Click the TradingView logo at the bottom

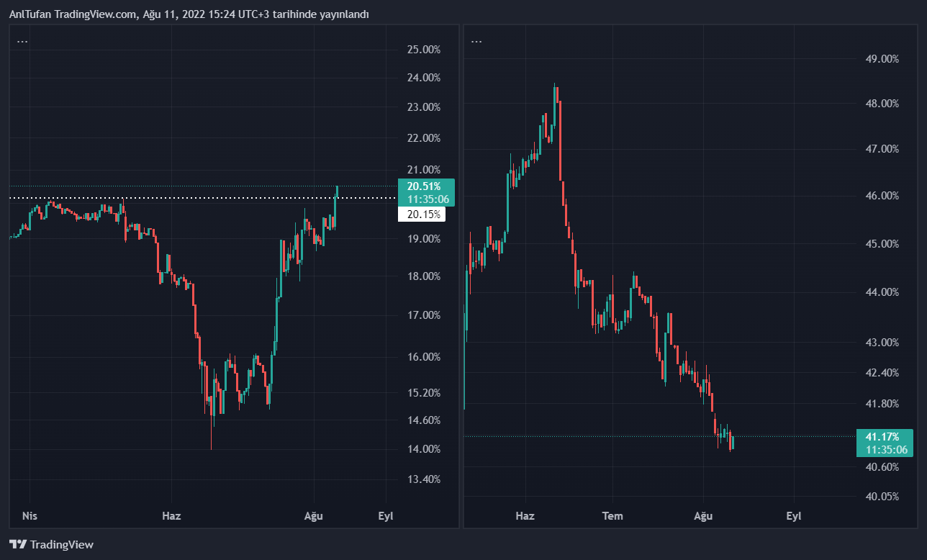[x=51, y=545]
